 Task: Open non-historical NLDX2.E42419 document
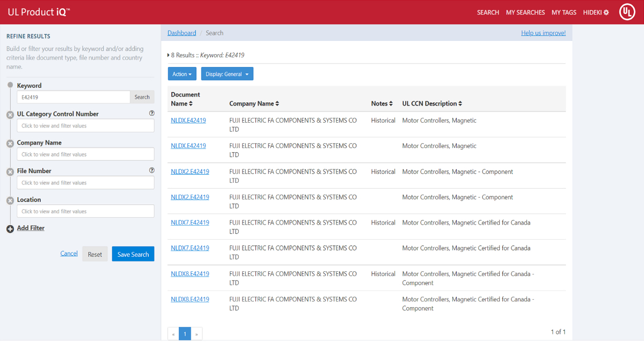[x=190, y=197]
